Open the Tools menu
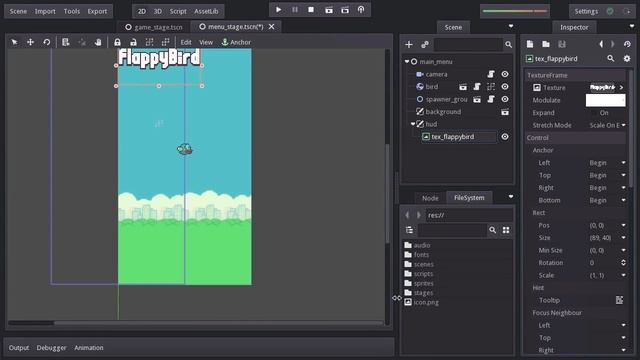640x360 pixels. [x=71, y=11]
